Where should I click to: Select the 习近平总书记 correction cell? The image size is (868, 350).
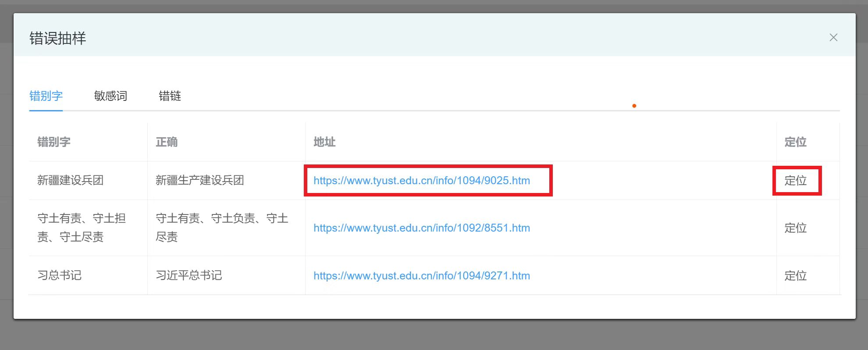pos(189,275)
